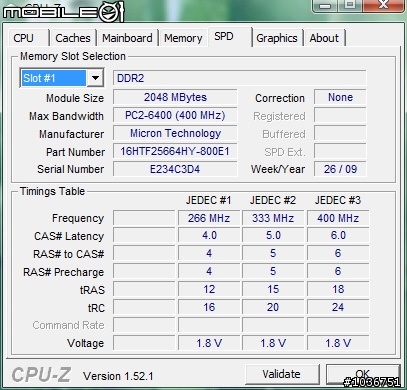Click tRAS value 12

pos(209,289)
